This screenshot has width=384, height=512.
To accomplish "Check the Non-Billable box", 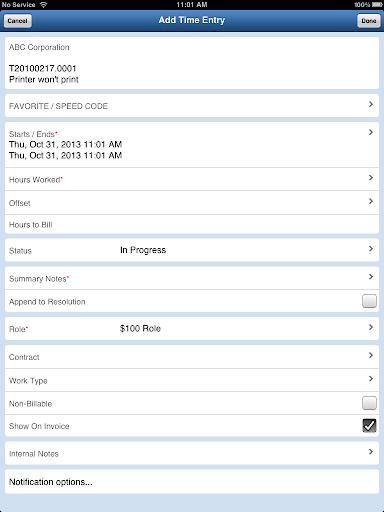I will (369, 403).
